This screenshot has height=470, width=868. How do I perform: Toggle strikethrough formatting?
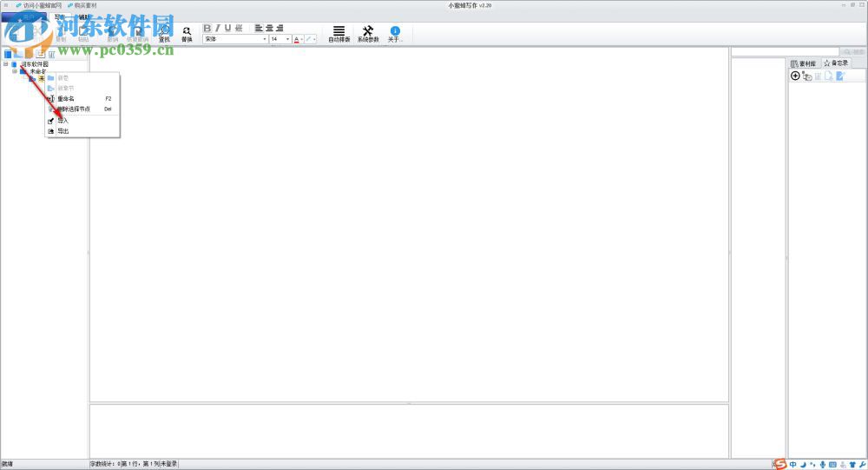(x=239, y=28)
